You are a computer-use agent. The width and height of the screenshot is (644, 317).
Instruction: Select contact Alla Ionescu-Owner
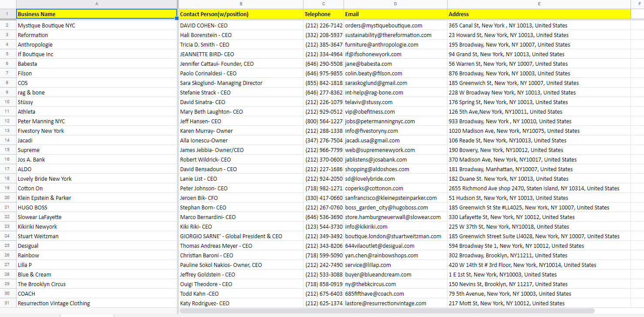tap(240, 140)
